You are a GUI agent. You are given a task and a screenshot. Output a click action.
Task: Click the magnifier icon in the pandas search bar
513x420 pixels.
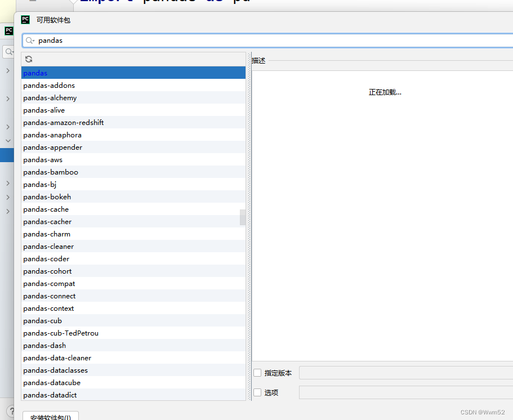pyautogui.click(x=29, y=40)
